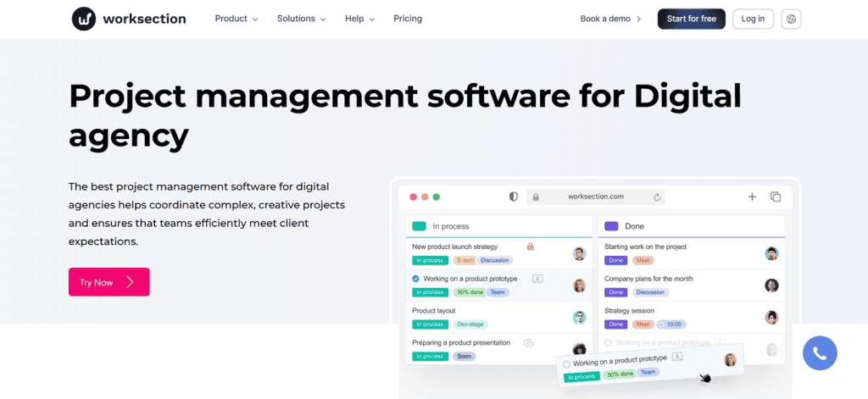Screen dimensions: 868x399
Task: Click the Done tag on Strategy session
Action: point(615,324)
